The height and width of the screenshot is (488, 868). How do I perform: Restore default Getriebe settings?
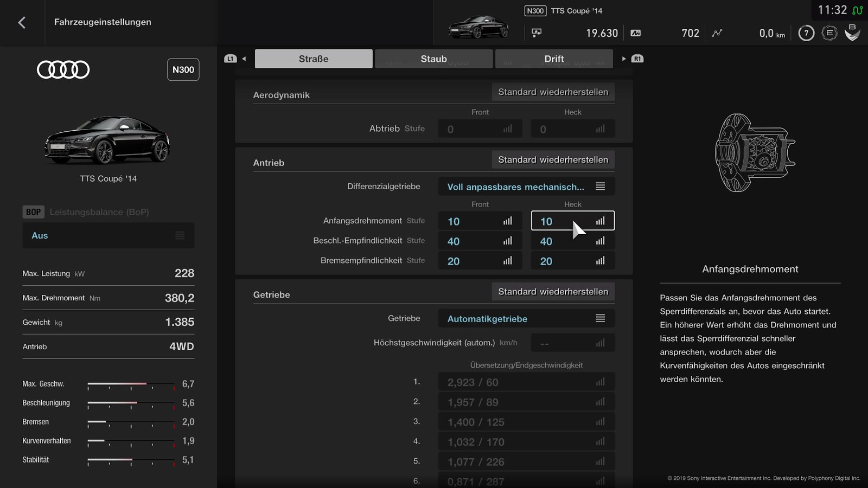pyautogui.click(x=553, y=292)
